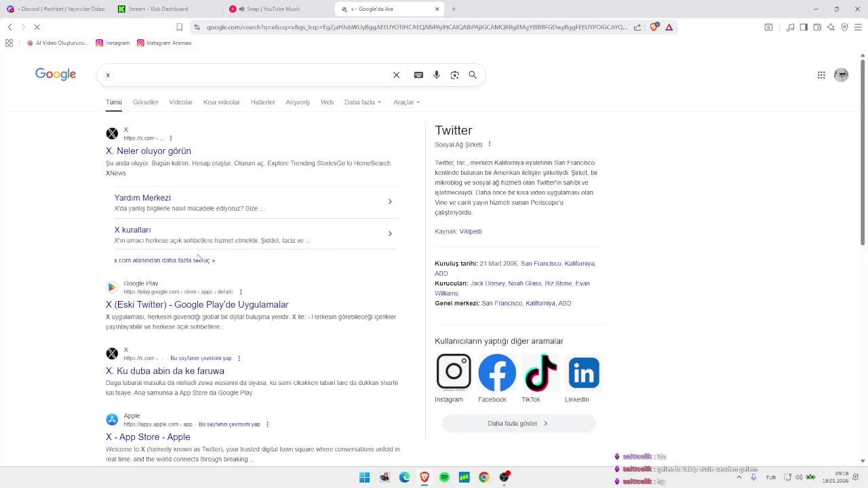Click Daha fazla göster button

coord(519,424)
